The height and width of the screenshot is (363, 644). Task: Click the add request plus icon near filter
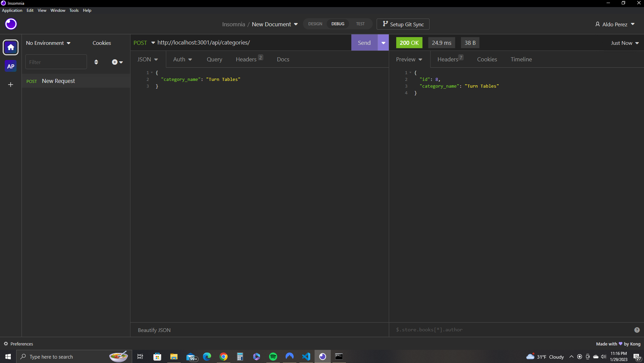tap(115, 62)
